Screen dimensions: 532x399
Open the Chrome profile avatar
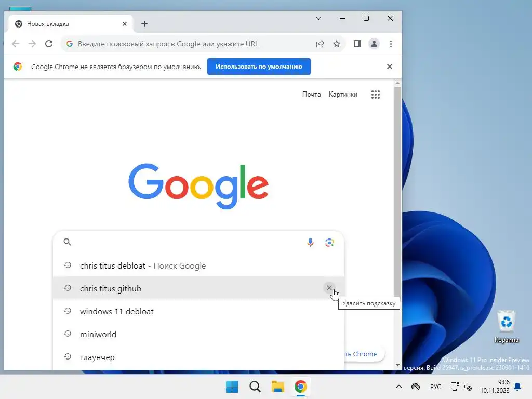[374, 44]
